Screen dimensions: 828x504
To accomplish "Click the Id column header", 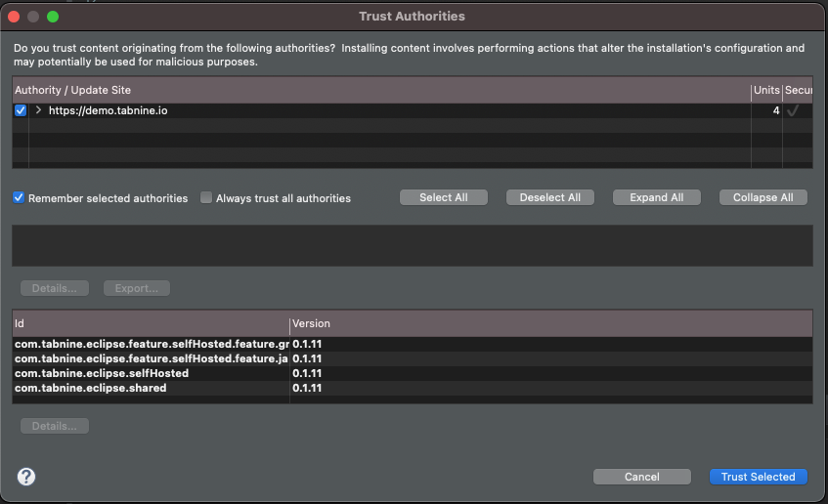I will [x=20, y=323].
